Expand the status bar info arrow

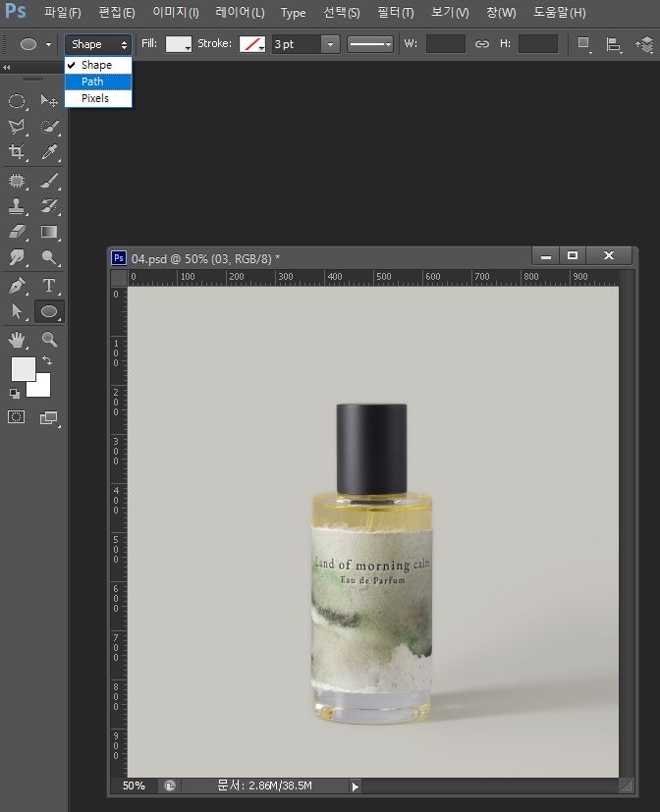click(x=355, y=786)
